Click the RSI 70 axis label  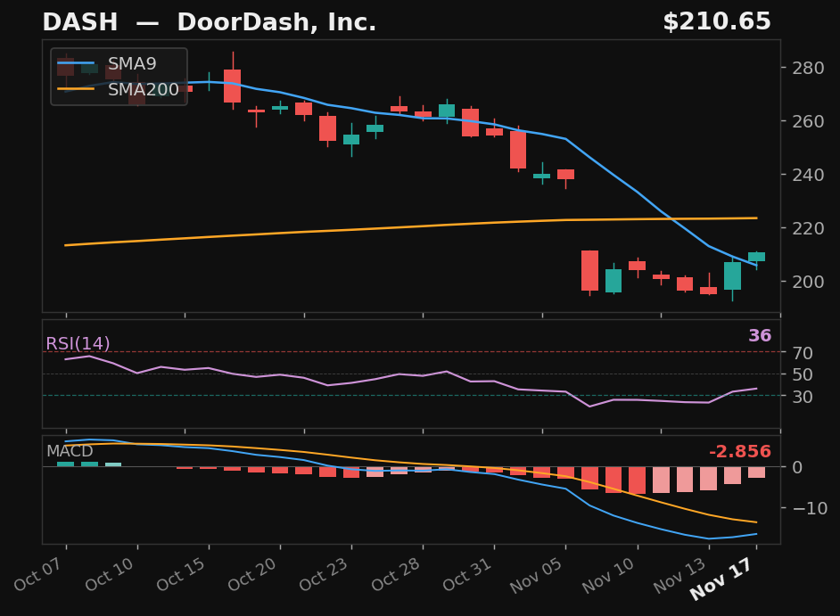point(803,353)
